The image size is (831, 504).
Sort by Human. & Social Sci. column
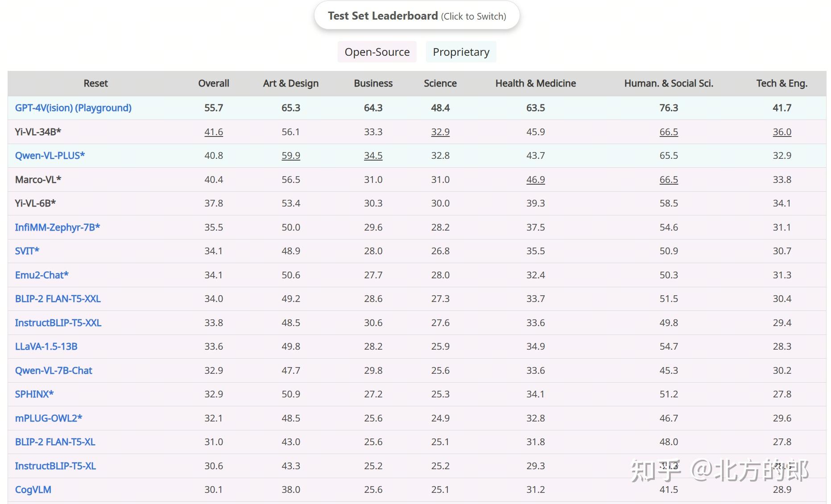(668, 83)
